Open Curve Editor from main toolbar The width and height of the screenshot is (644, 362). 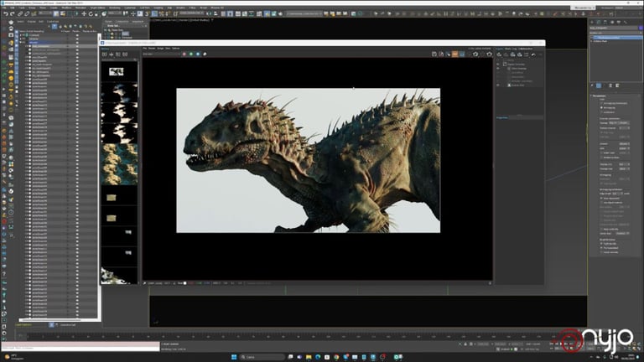pos(245,14)
